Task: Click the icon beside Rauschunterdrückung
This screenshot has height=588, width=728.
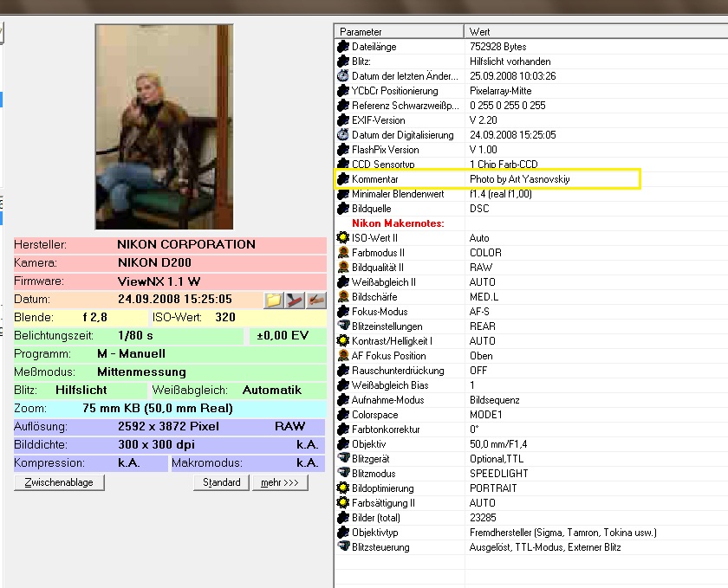Action: coord(343,371)
